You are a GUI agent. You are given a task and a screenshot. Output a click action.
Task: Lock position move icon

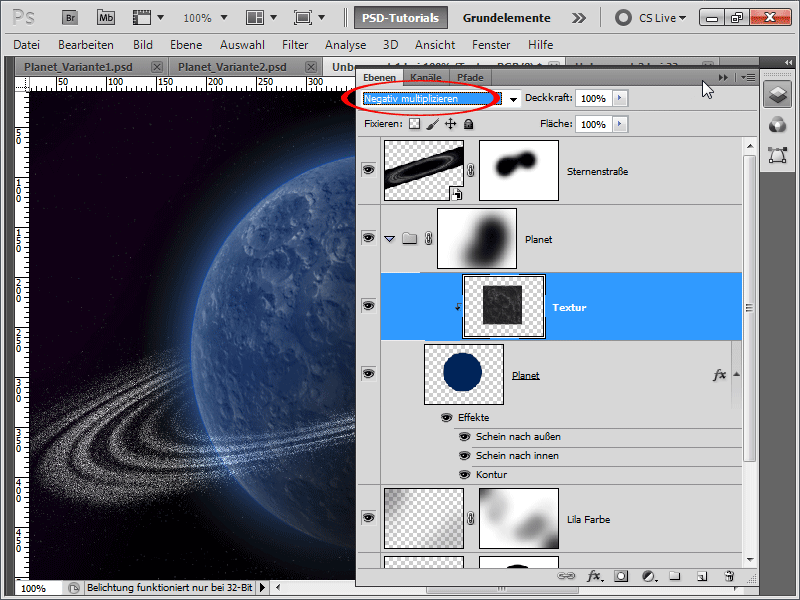[451, 124]
